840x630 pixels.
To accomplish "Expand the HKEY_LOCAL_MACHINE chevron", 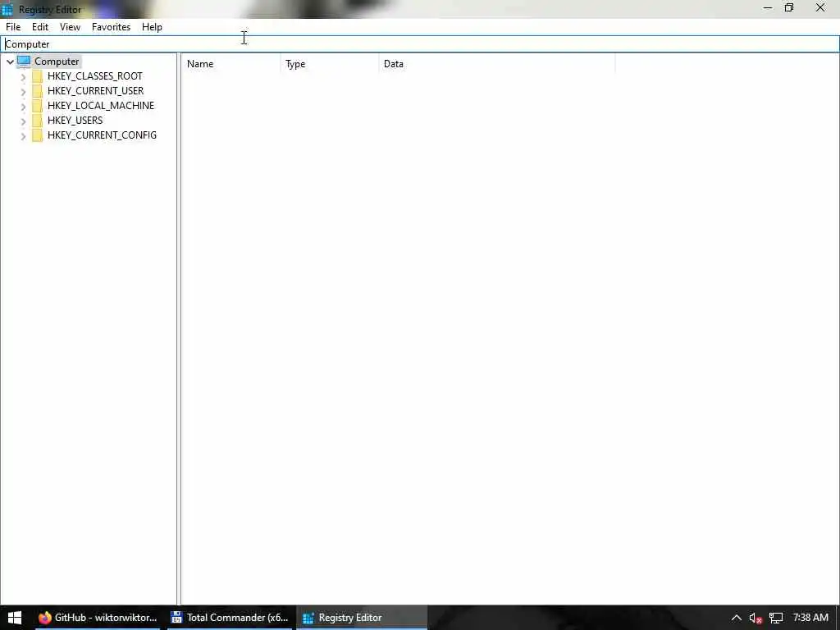I will click(x=23, y=106).
